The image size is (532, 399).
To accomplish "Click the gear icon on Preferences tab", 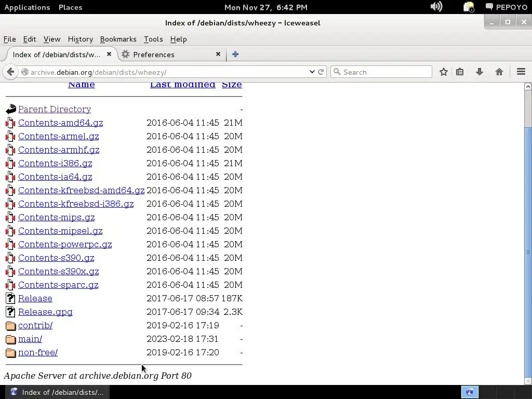I will coord(126,54).
